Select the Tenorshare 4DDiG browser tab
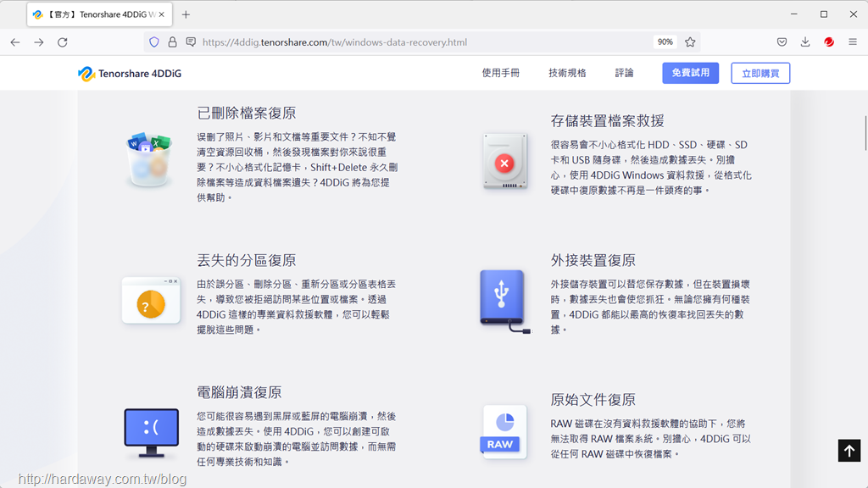The width and height of the screenshot is (868, 488). pos(100,15)
